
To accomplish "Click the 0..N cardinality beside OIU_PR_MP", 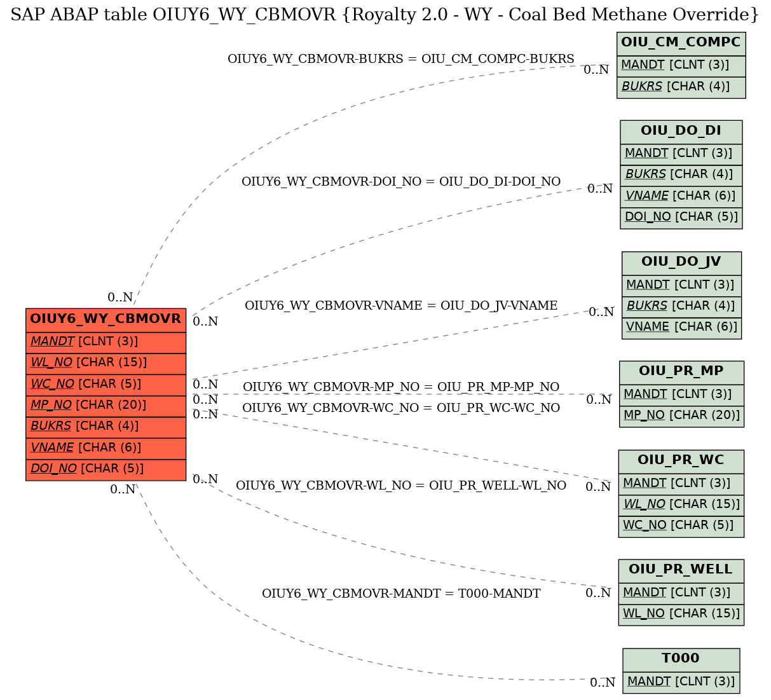I will point(599,401).
